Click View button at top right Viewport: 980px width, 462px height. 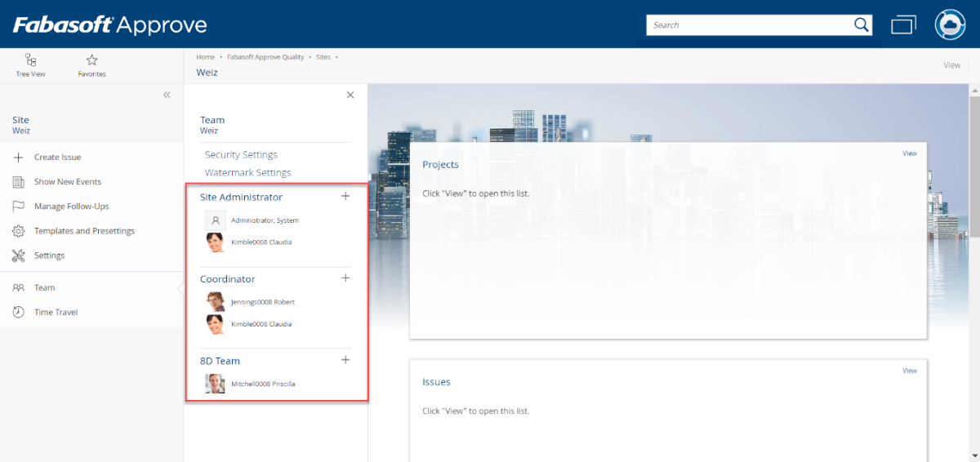pos(951,65)
